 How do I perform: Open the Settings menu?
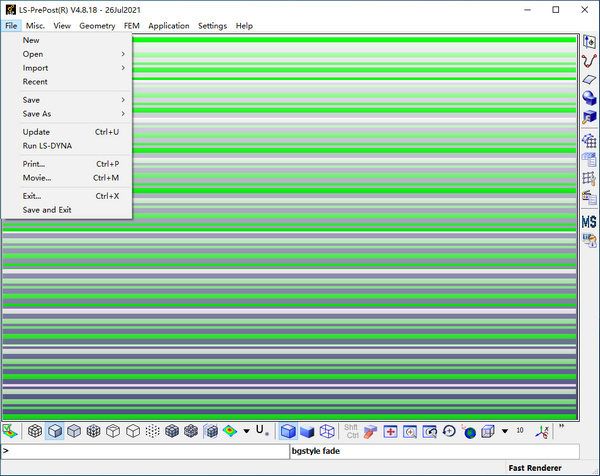[212, 26]
